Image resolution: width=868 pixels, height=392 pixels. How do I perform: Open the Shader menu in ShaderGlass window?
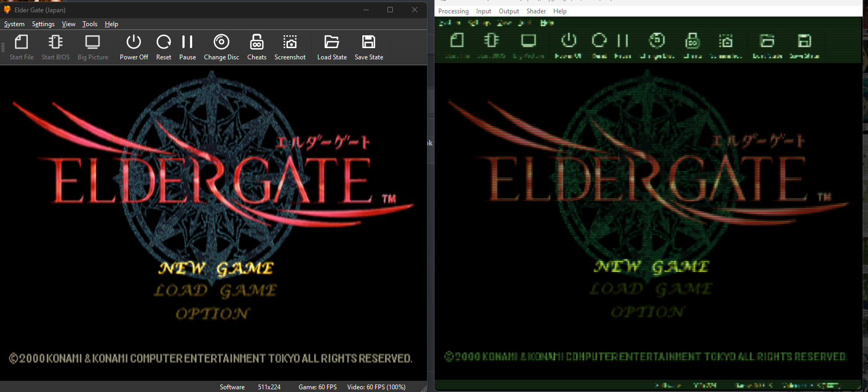536,11
